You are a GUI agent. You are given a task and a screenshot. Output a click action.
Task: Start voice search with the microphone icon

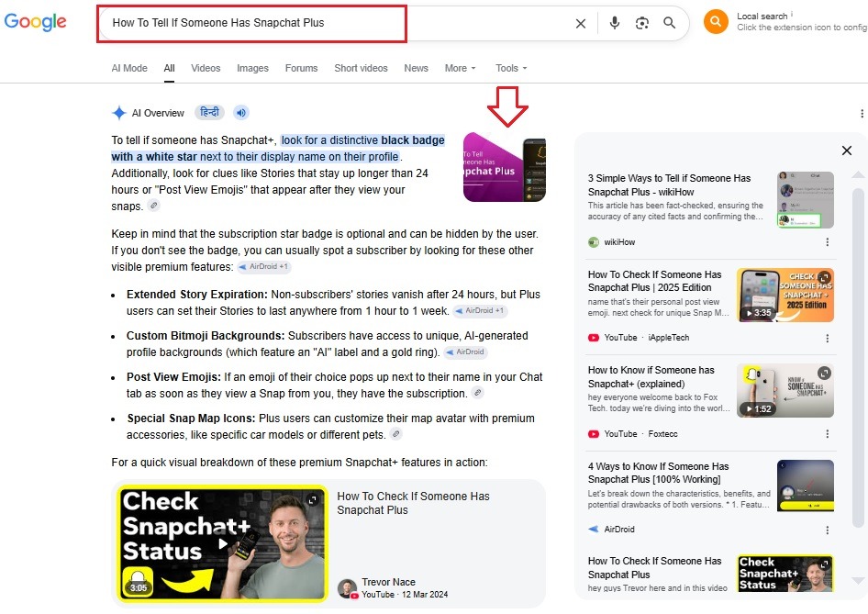[614, 23]
